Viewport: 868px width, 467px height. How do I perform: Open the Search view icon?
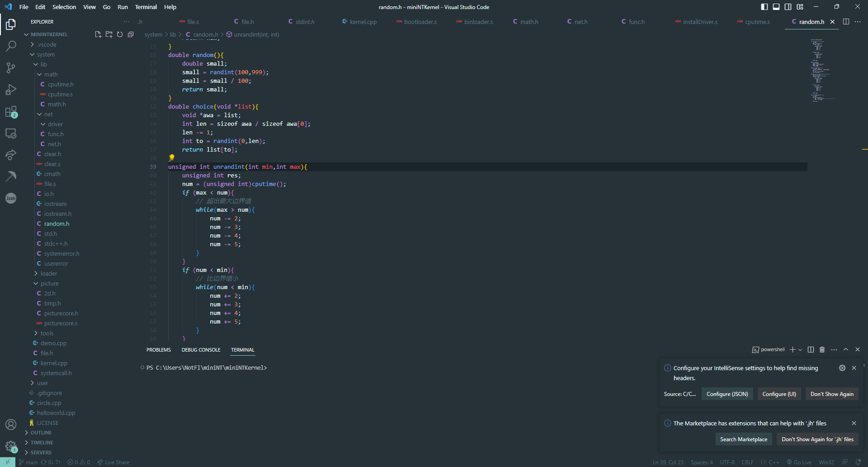pyautogui.click(x=11, y=46)
